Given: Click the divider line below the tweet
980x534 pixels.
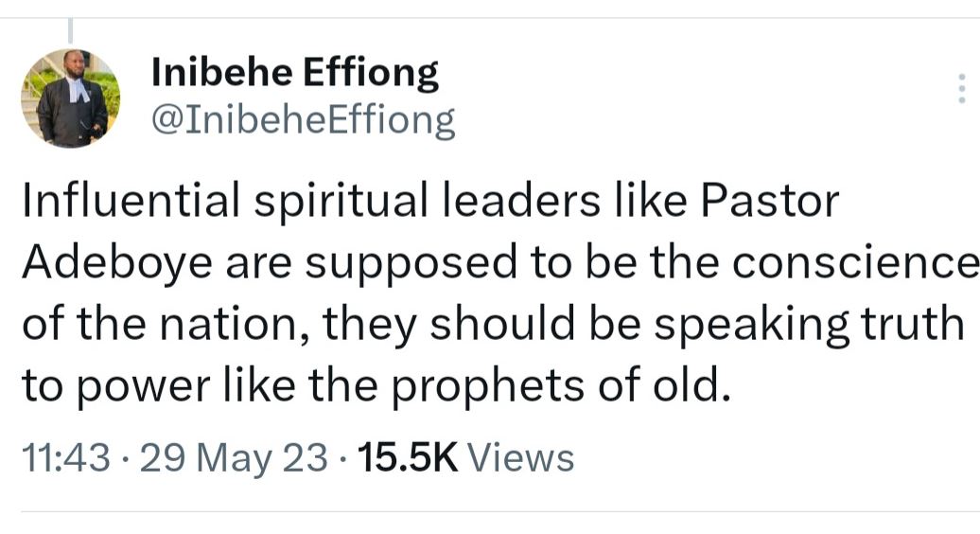Looking at the screenshot, I should 490,512.
